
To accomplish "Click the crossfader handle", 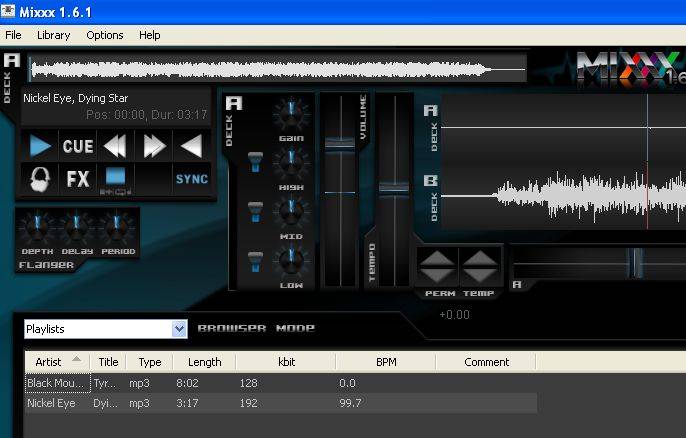I will coord(636,263).
